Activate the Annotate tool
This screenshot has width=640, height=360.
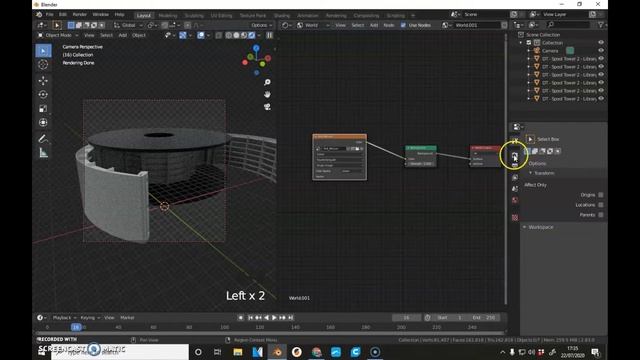(43, 139)
